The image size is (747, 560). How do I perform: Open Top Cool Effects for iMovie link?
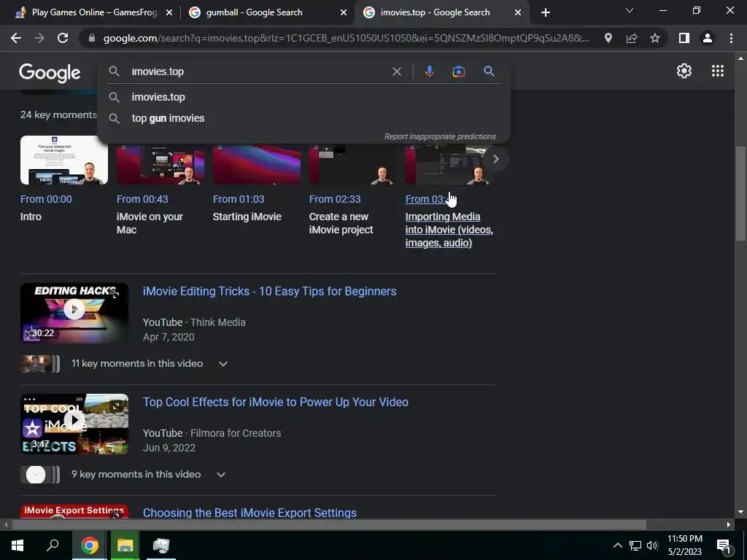(x=275, y=402)
